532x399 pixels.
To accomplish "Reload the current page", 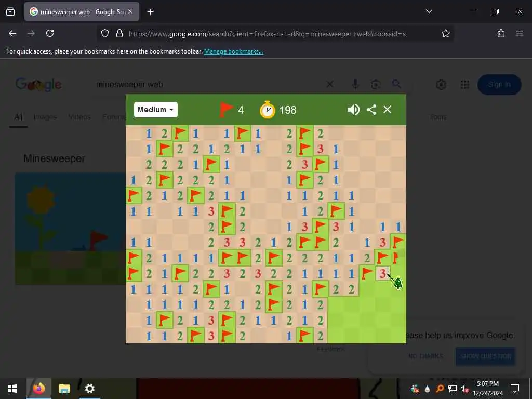I will click(50, 33).
